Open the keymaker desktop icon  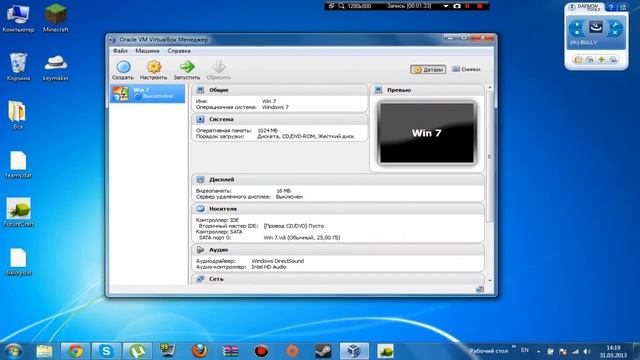(56, 67)
